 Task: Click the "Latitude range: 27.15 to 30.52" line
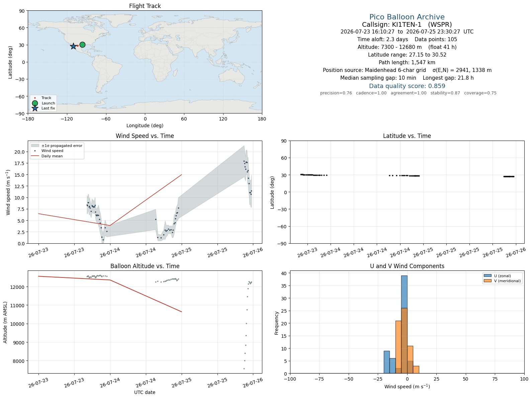click(407, 55)
